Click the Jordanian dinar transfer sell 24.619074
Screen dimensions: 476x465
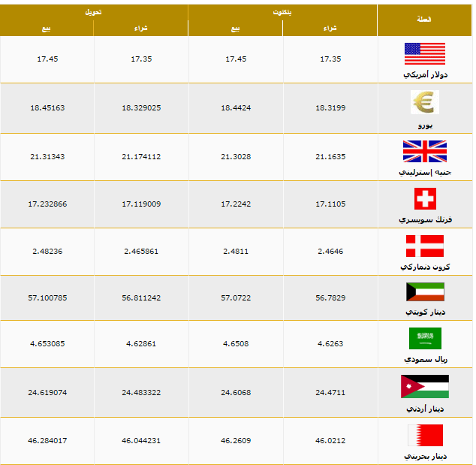click(x=47, y=393)
